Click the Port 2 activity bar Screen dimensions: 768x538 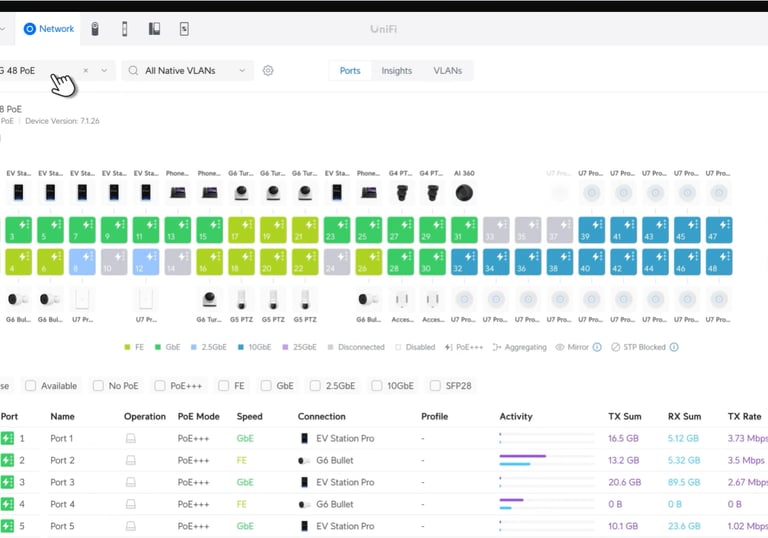[547, 460]
